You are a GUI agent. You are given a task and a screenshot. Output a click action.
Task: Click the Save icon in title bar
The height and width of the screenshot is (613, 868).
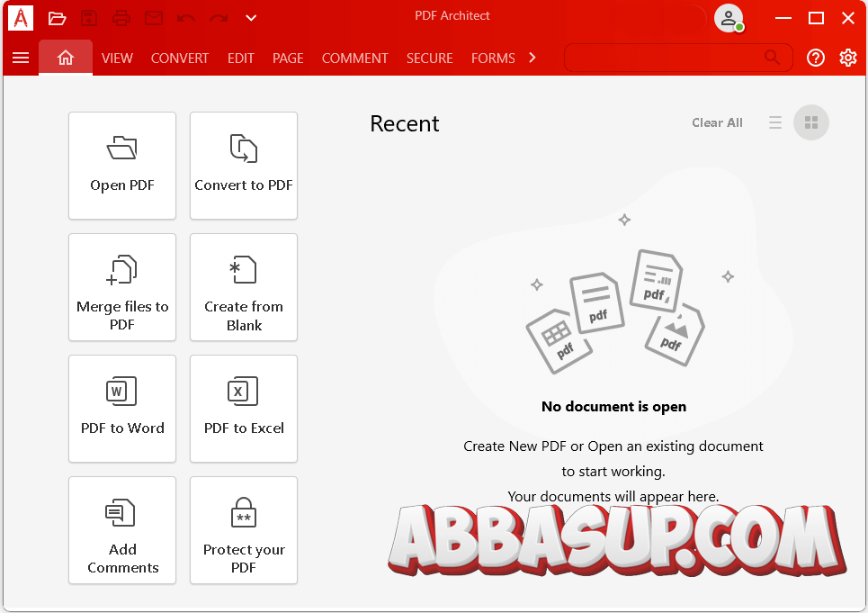(x=88, y=18)
